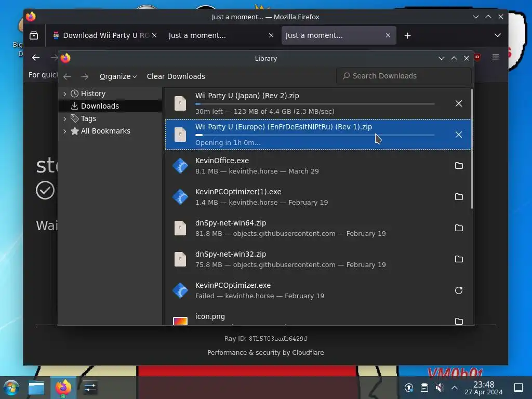
Task: Open the settings app in the taskbar
Action: coord(90,388)
